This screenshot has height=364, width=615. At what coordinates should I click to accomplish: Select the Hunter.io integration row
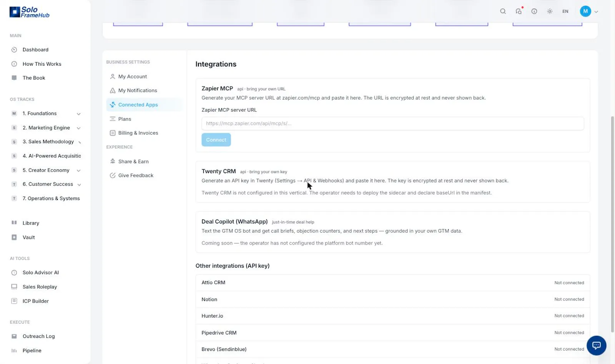pos(392,316)
